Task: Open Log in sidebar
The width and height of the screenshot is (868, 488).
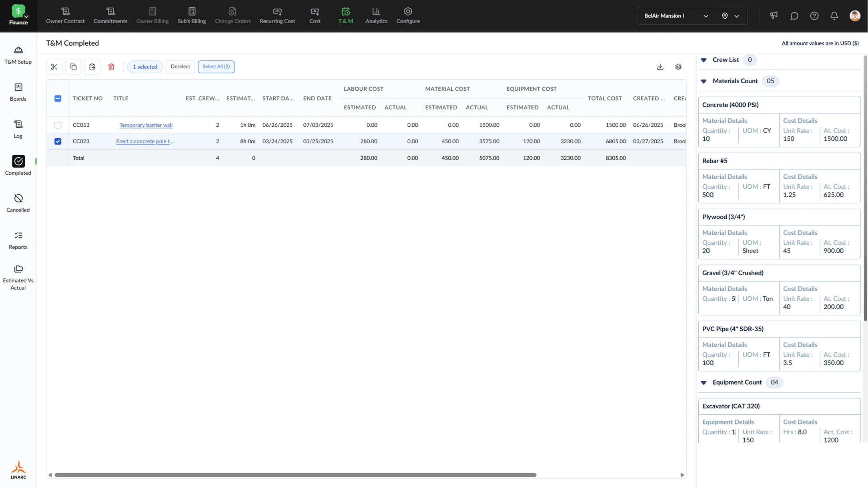Action: pos(18,130)
